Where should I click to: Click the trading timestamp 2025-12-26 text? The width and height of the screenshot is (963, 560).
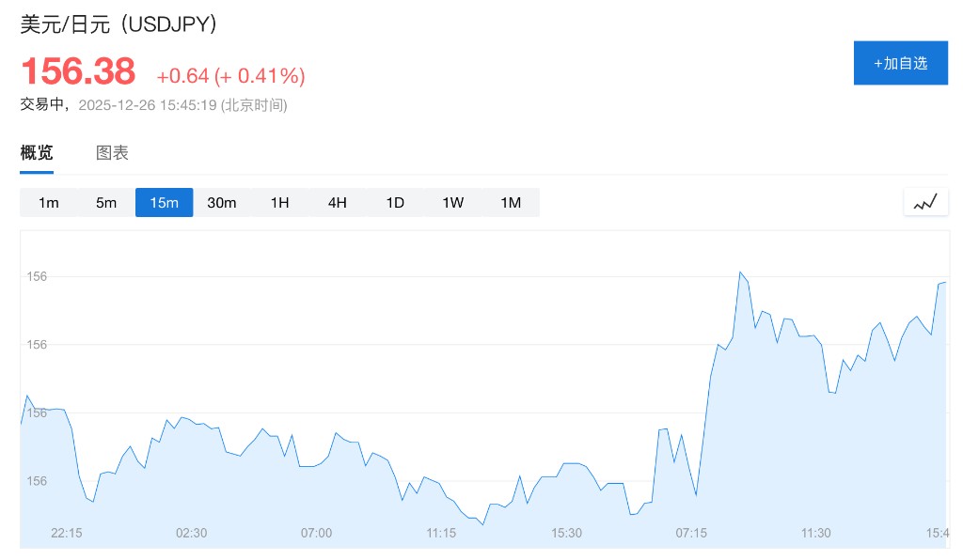click(x=182, y=105)
